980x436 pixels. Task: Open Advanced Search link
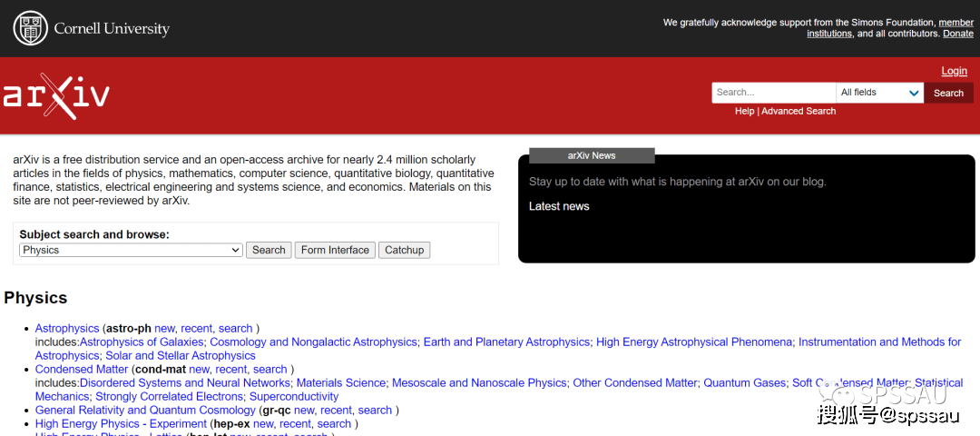(x=799, y=111)
